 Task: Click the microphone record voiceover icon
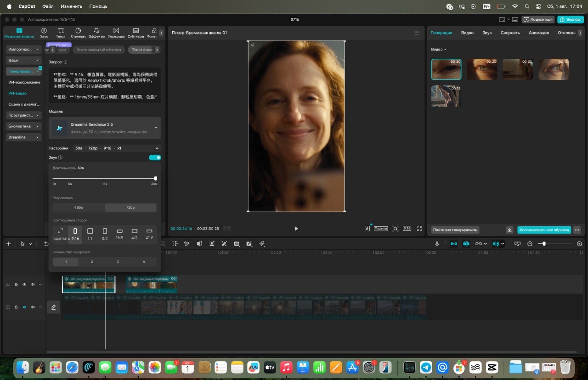[437, 244]
